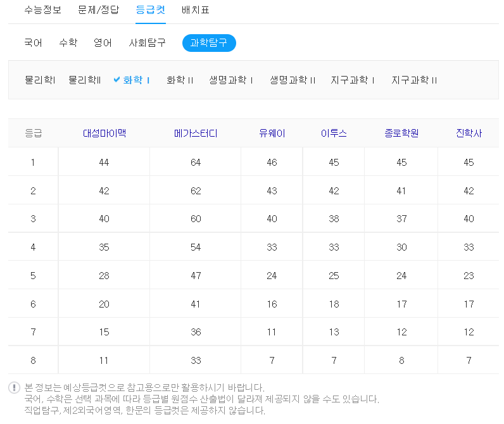Choose the 수학 subject

pos(68,43)
